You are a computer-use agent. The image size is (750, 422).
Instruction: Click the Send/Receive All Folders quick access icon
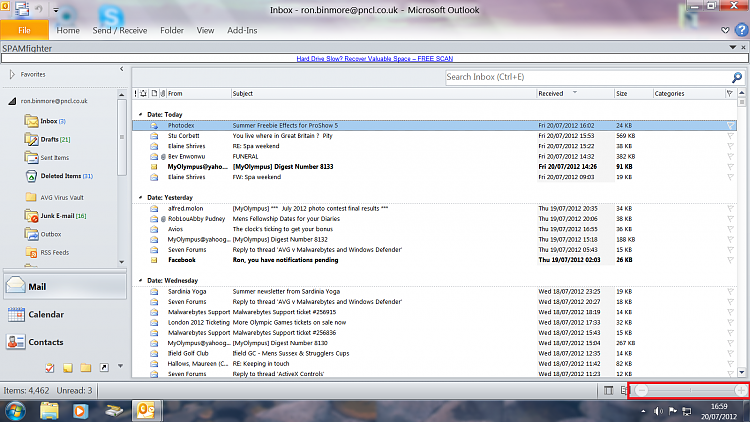click(22, 9)
